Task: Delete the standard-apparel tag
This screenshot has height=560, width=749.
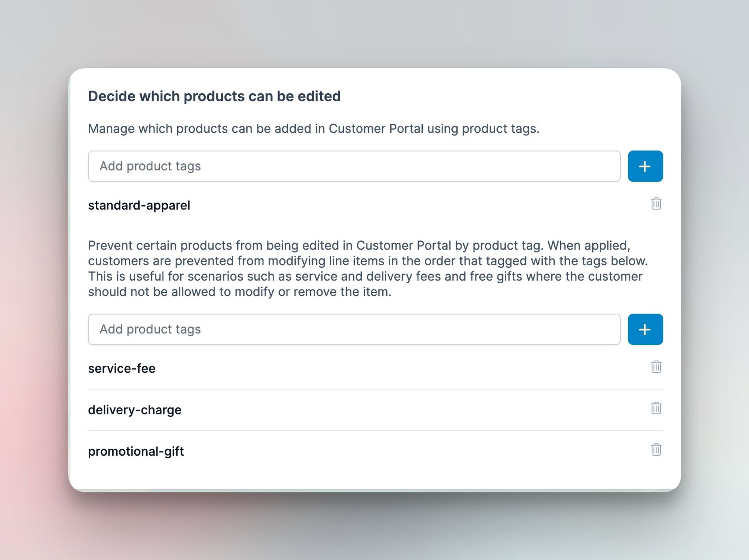Action: tap(656, 204)
